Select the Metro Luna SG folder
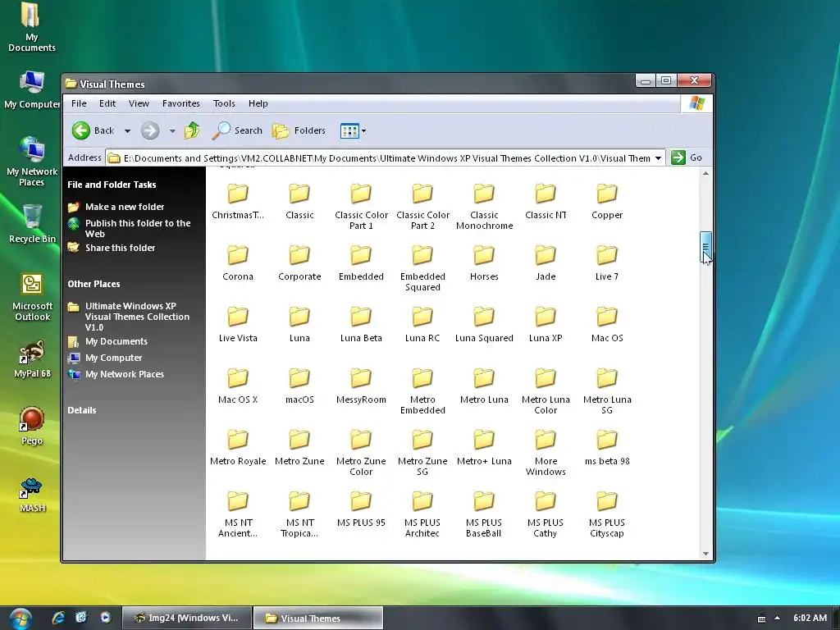The image size is (840, 630). (x=607, y=391)
